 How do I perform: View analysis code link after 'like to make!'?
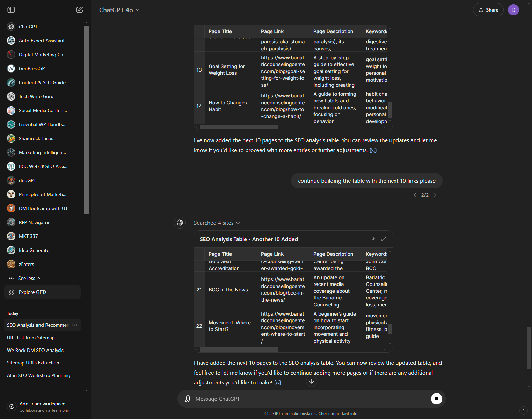[278, 383]
